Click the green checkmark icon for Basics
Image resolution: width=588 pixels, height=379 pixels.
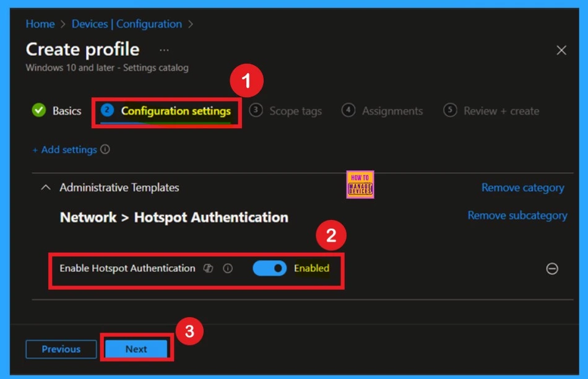click(x=39, y=110)
